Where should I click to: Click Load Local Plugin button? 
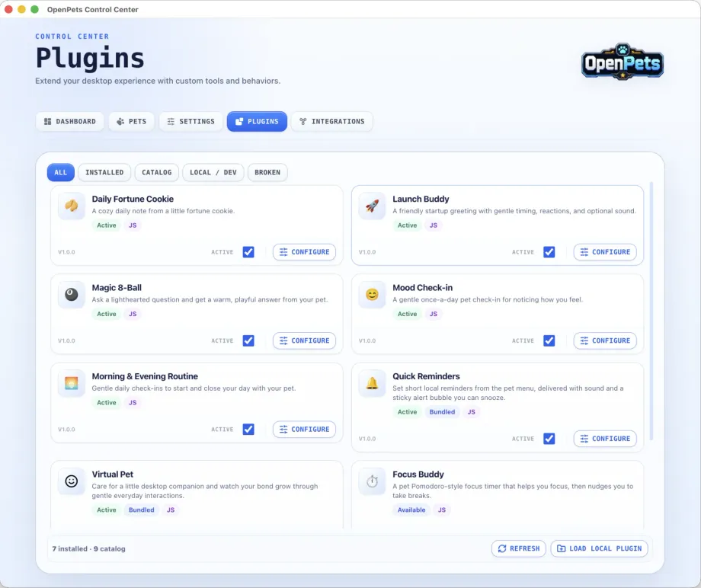(x=599, y=548)
